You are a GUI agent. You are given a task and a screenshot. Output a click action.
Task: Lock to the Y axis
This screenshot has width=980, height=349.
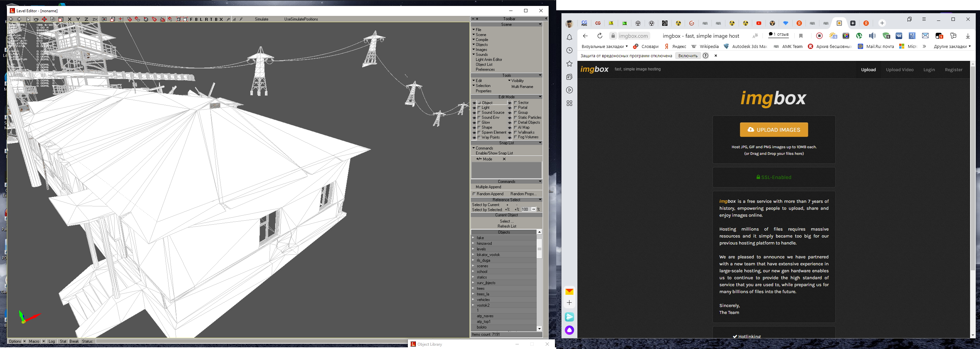[78, 19]
